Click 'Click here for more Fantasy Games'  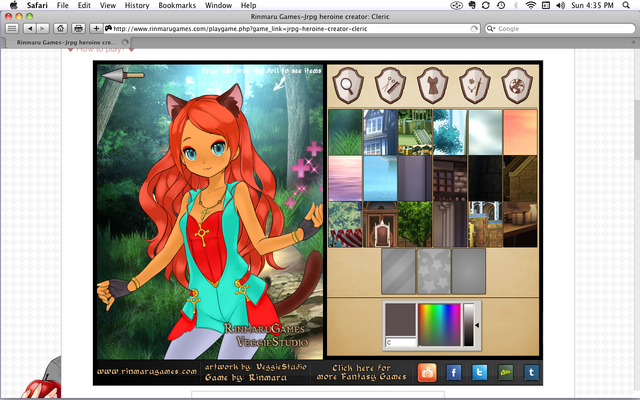click(362, 372)
